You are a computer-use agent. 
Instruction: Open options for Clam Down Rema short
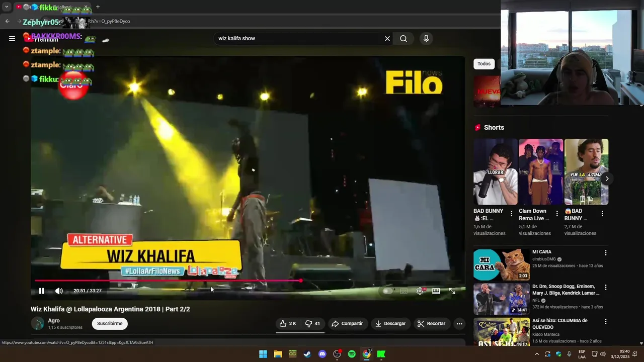click(x=557, y=214)
